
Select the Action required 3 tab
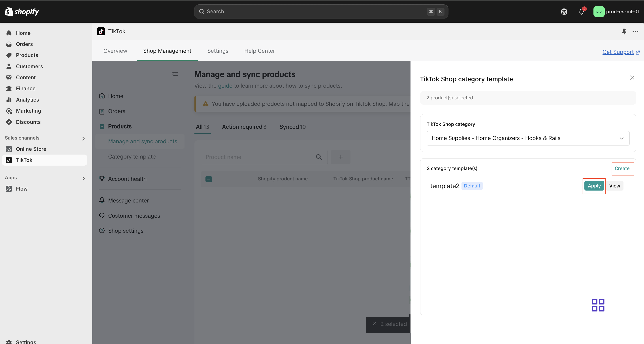[x=244, y=127]
